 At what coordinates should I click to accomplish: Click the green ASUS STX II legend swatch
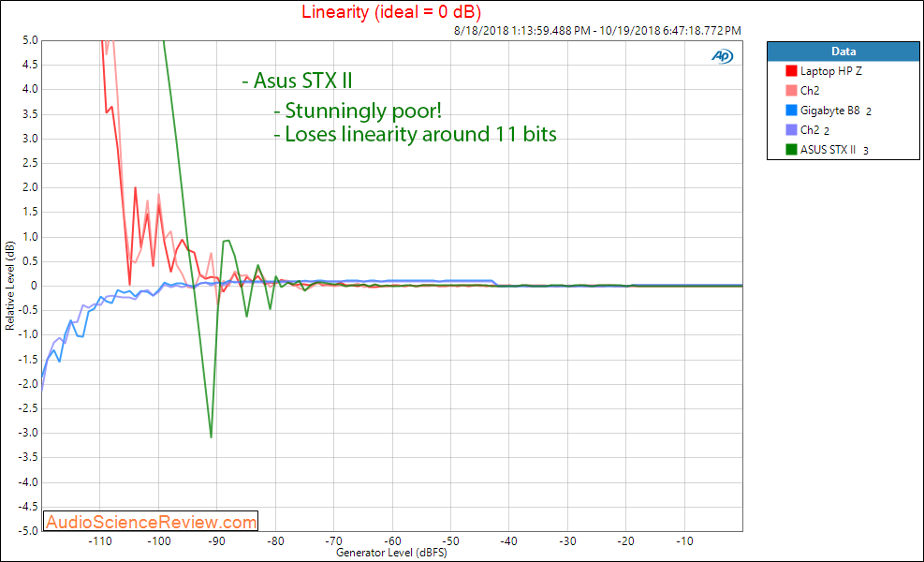(791, 149)
